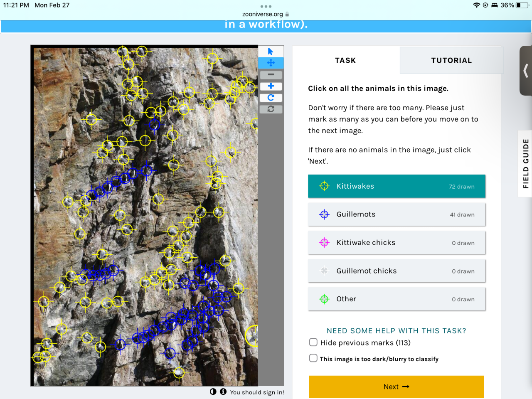This screenshot has height=399, width=532.
Task: Open the Field Guide side tab
Action: pos(525,163)
